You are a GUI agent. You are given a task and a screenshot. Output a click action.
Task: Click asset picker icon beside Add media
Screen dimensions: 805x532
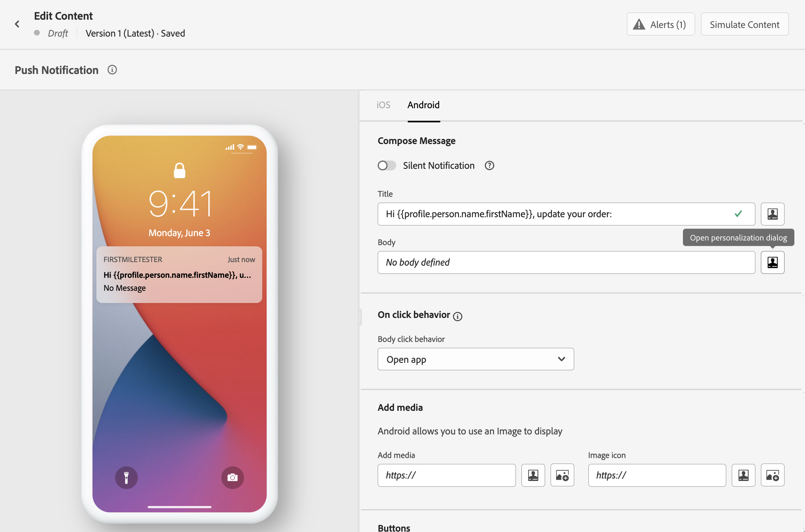562,475
